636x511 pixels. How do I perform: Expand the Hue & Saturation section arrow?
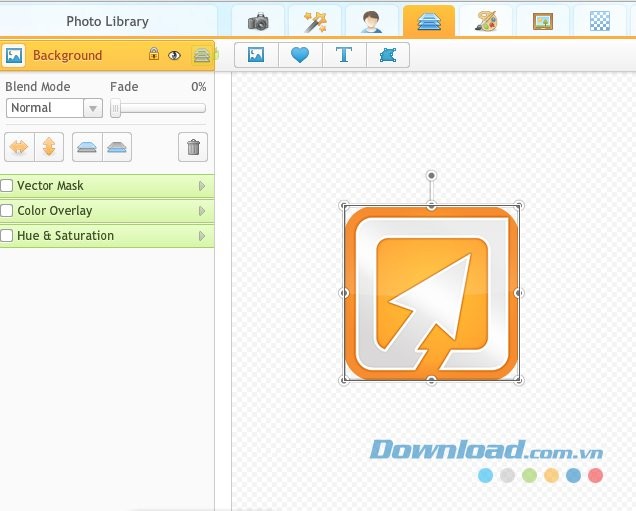coord(202,236)
